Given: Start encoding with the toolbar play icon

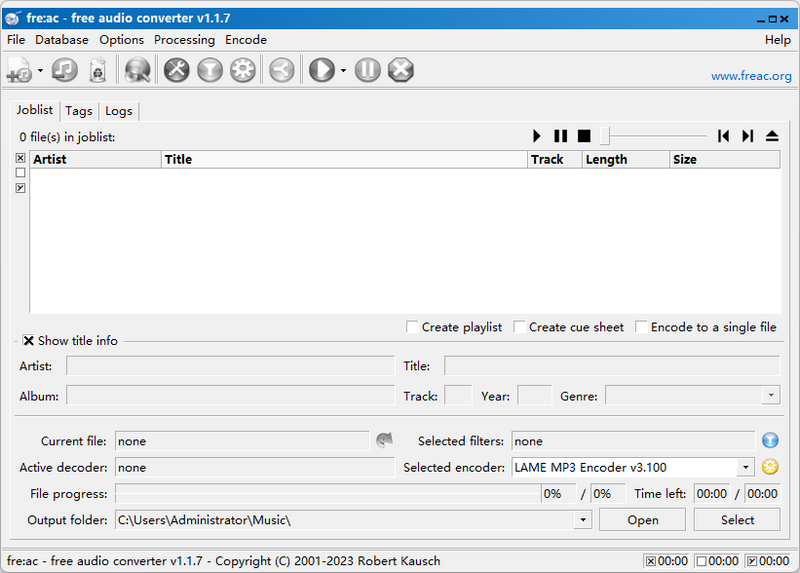Looking at the screenshot, I should 322,70.
